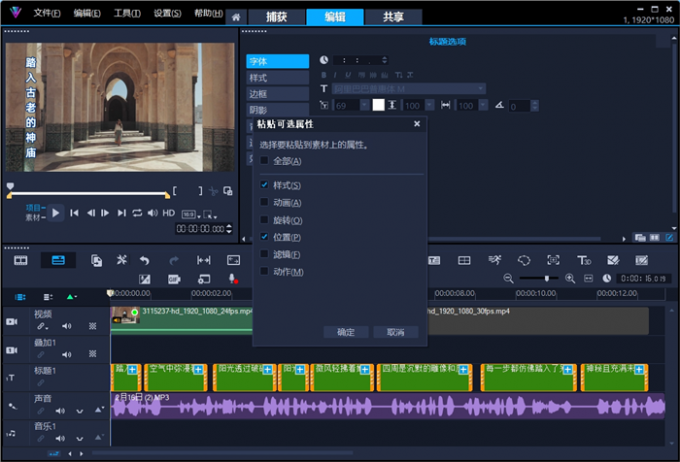Select the 2月16日 MP3 audio clip
Viewport: 680px width, 462px height.
point(388,406)
